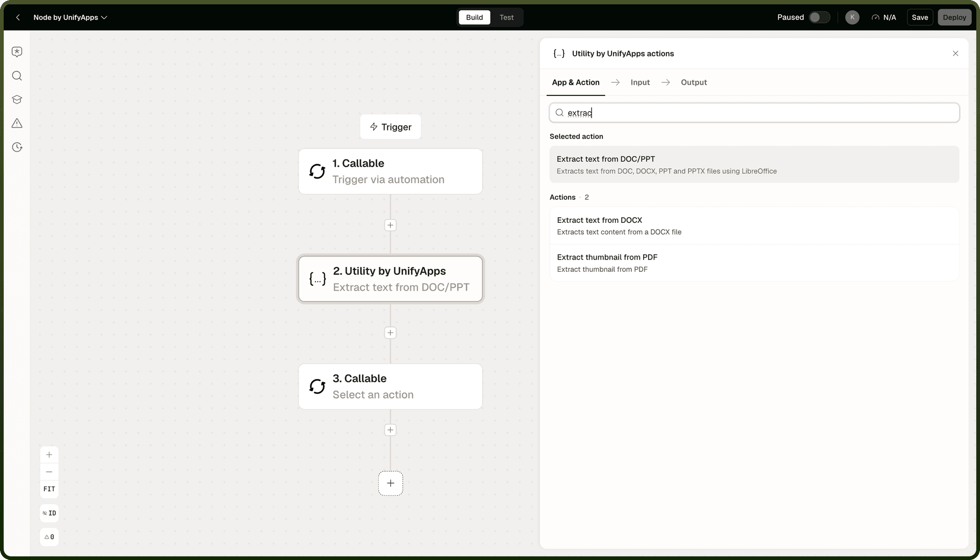This screenshot has width=980, height=560.
Task: Open the App & Action tab
Action: click(x=576, y=83)
